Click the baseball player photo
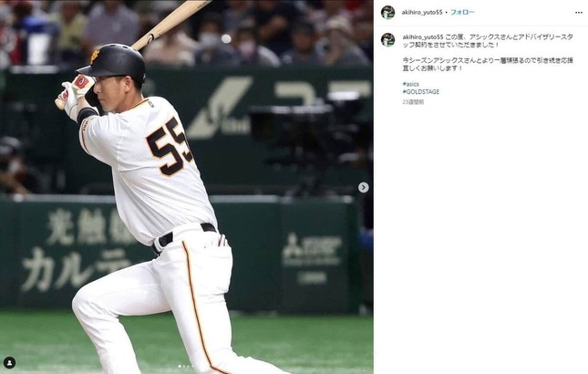The image size is (588, 374). tap(186, 187)
